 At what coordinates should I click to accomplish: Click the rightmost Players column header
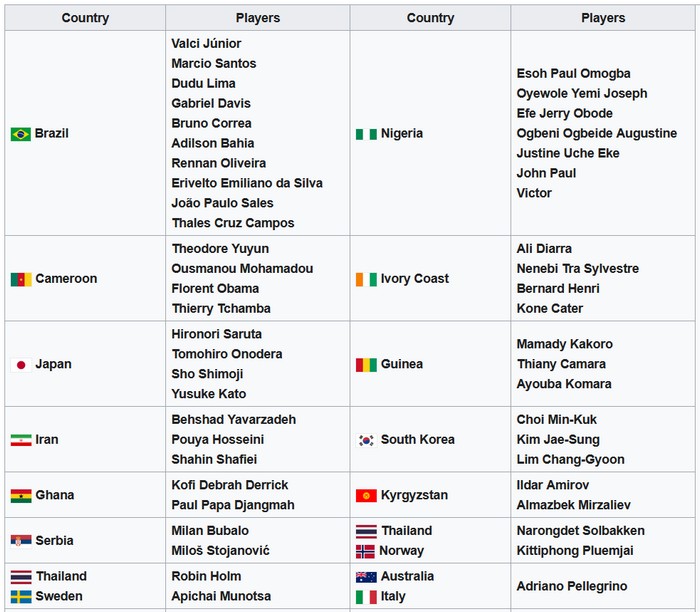pos(603,18)
